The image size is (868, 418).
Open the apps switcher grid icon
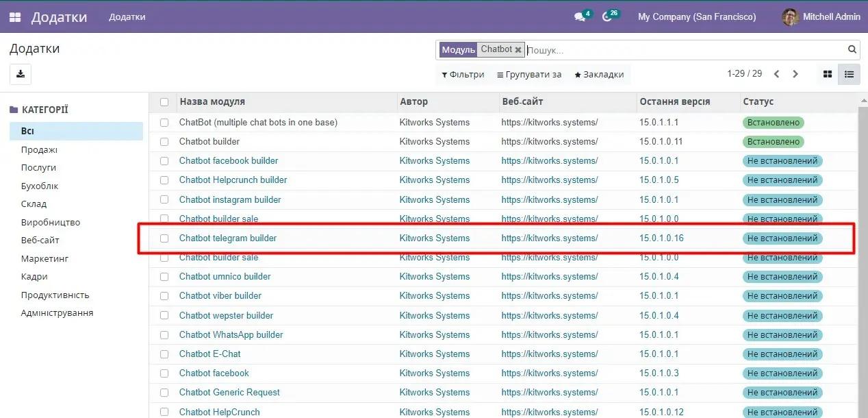(x=15, y=16)
